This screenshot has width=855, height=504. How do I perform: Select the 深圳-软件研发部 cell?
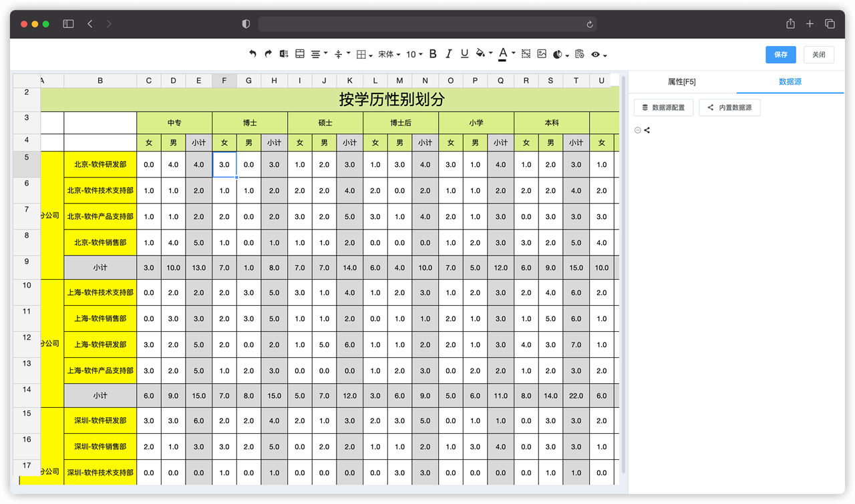coord(100,421)
